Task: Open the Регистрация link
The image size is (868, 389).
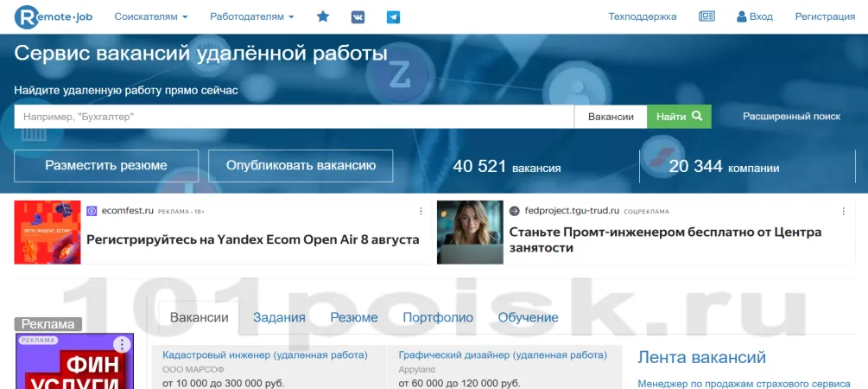Action: [x=826, y=16]
